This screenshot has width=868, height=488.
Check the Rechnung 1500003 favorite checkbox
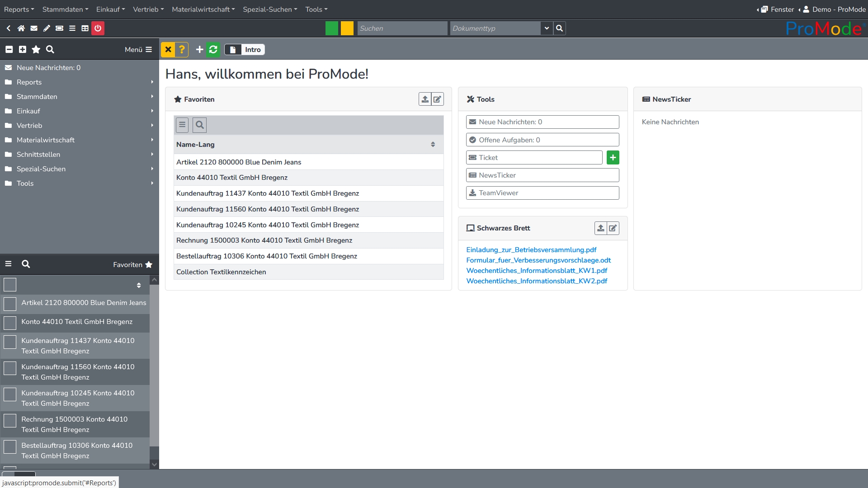point(10,421)
